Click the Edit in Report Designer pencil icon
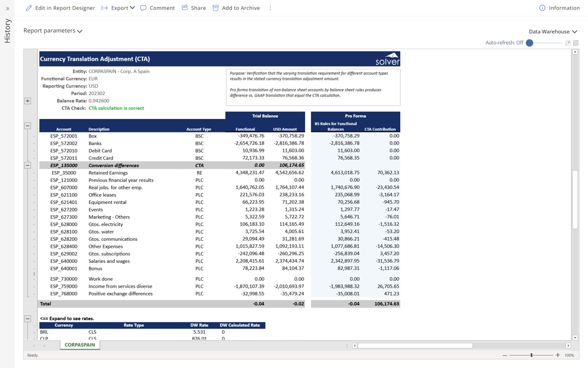Screen dimensions: 588x368 (29, 8)
